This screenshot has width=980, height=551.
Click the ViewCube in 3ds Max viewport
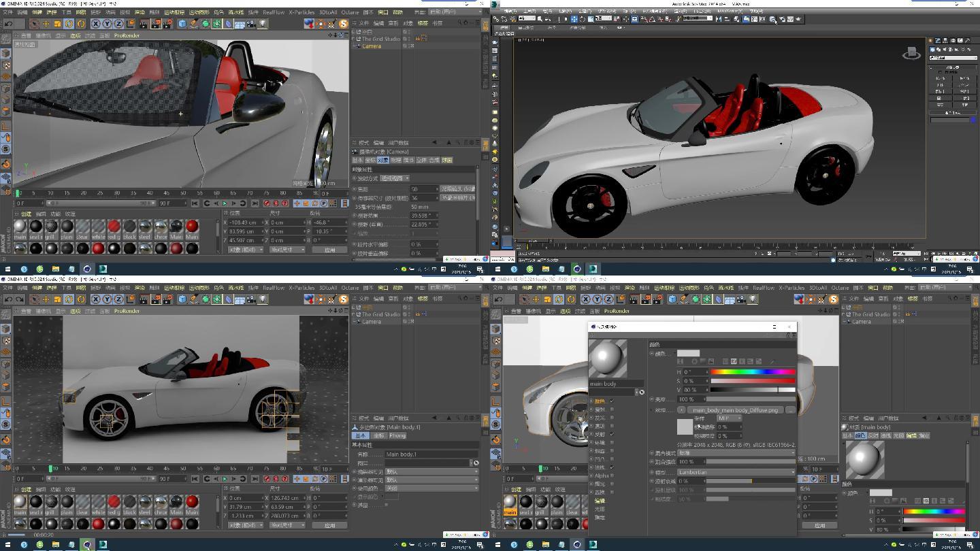click(911, 53)
